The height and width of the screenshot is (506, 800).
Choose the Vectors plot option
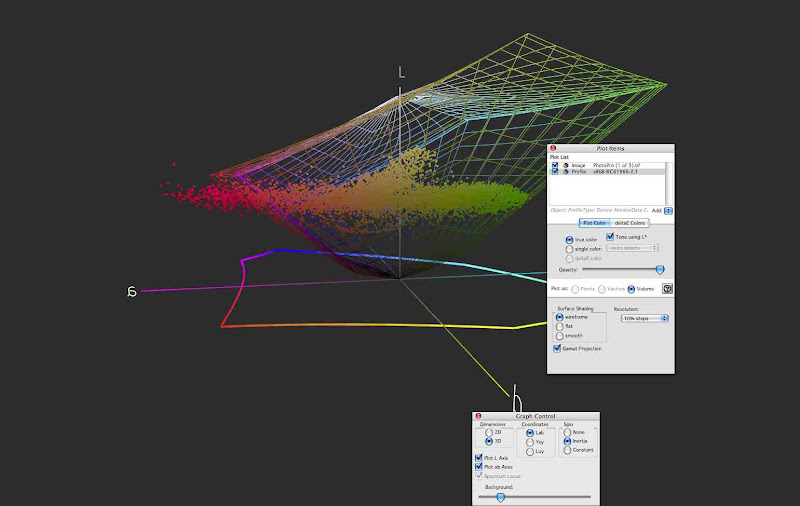602,289
